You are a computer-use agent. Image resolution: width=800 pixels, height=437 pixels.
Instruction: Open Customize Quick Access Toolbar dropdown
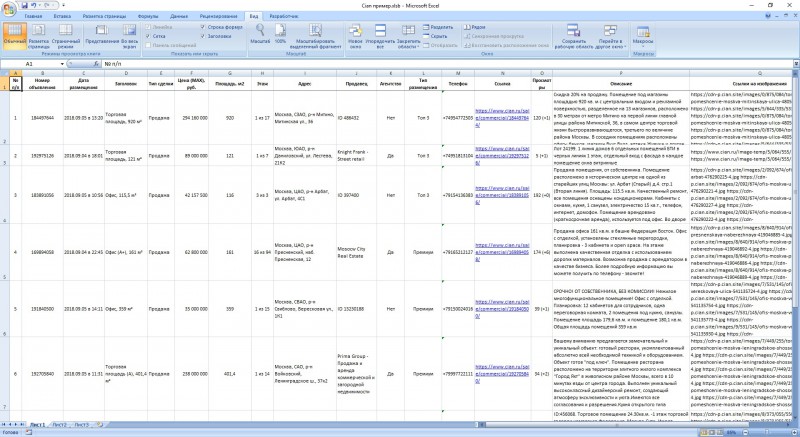tap(63, 5)
